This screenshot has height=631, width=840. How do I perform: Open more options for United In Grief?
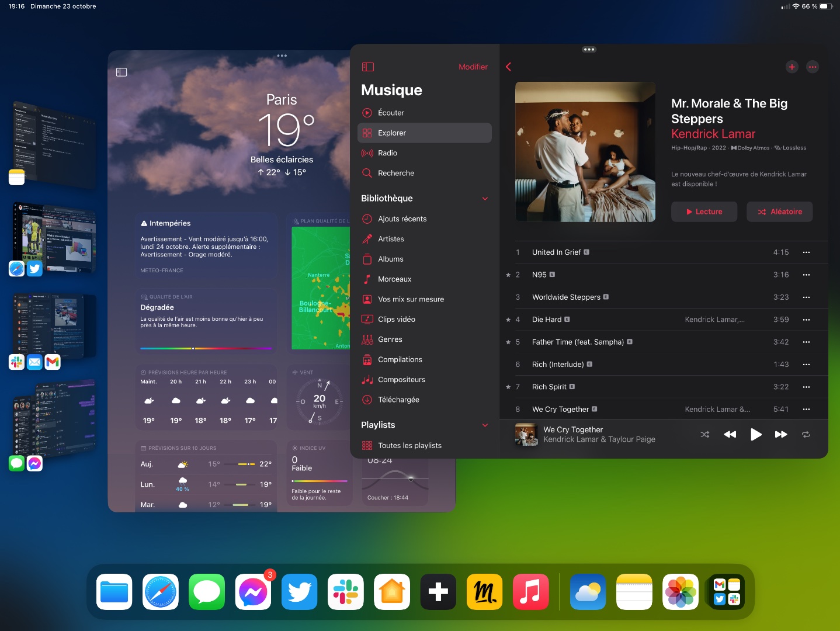click(x=807, y=252)
